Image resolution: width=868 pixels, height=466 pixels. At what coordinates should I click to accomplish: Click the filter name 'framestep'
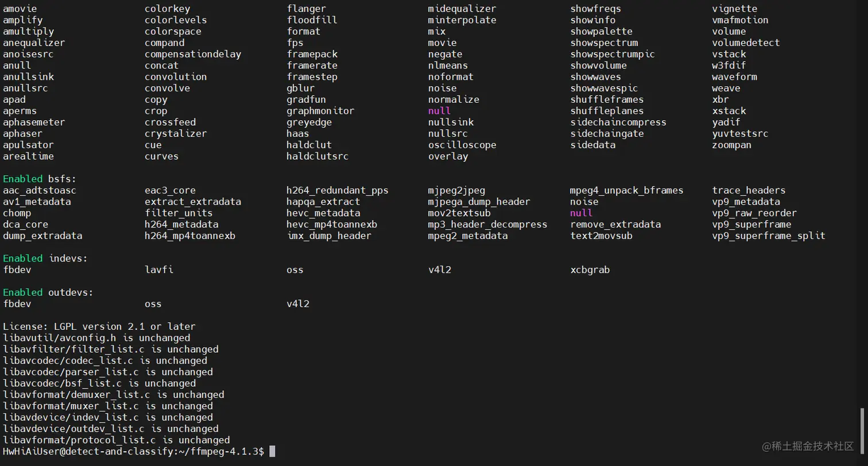click(x=312, y=76)
